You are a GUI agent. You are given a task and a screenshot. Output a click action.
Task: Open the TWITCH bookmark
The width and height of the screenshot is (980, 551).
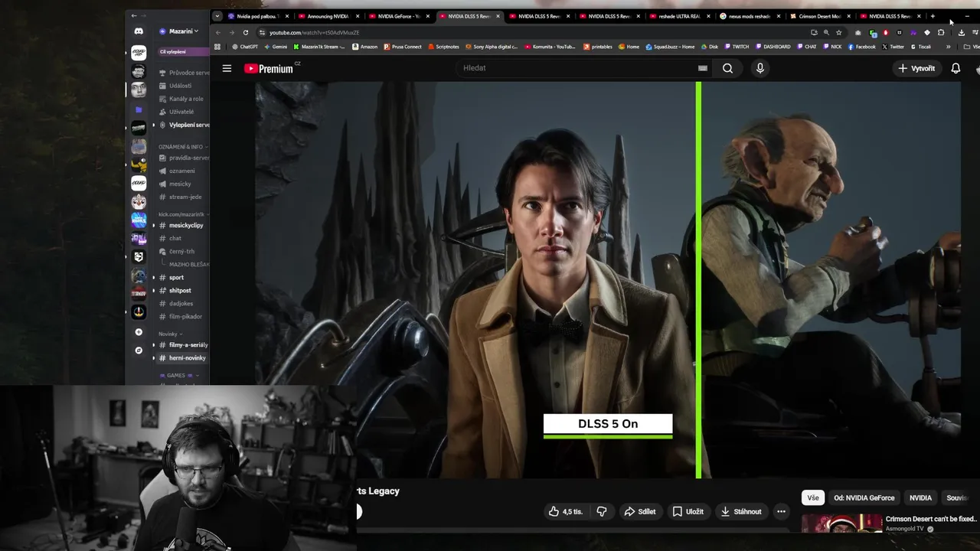737,47
